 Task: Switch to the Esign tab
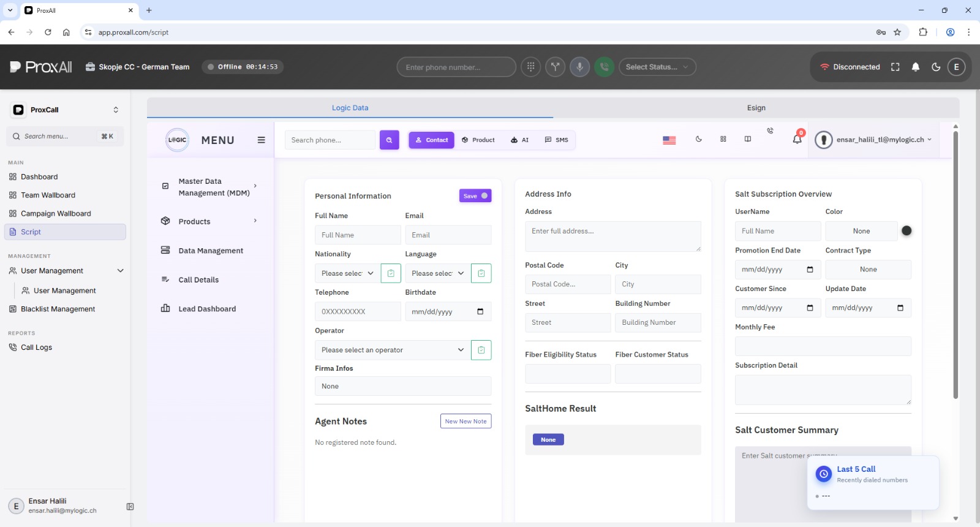tap(756, 108)
